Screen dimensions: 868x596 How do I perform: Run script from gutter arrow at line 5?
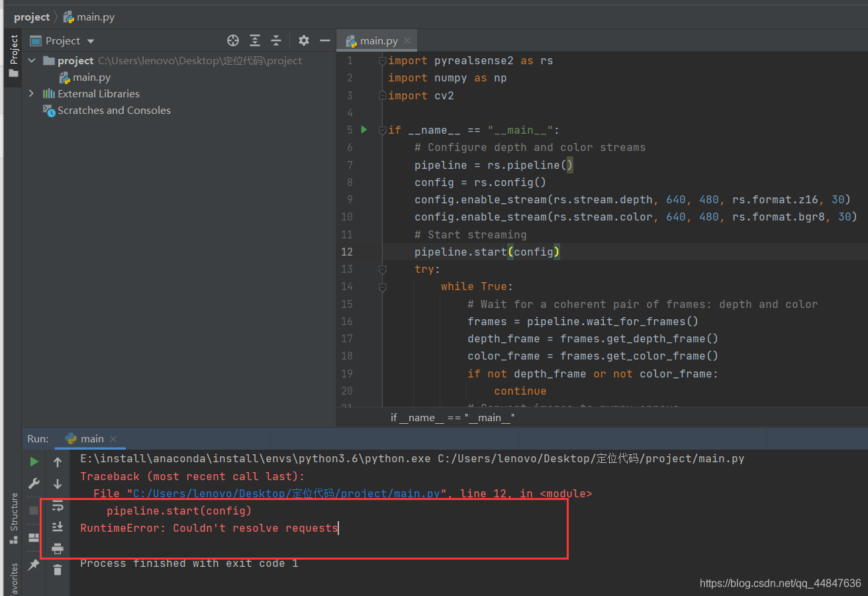click(x=363, y=130)
